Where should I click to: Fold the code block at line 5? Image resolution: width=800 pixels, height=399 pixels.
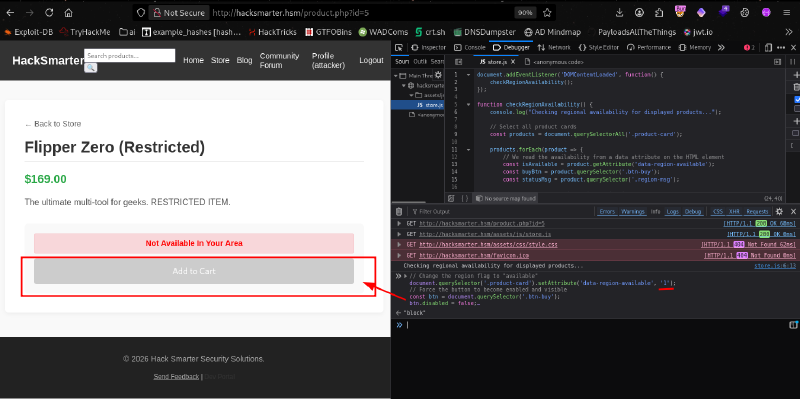tap(468, 105)
